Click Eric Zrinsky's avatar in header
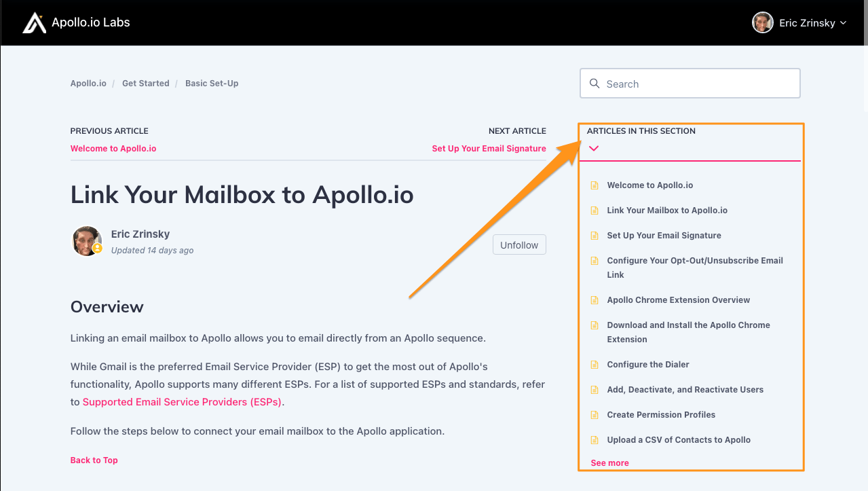Viewport: 868px width, 491px height. pos(763,22)
